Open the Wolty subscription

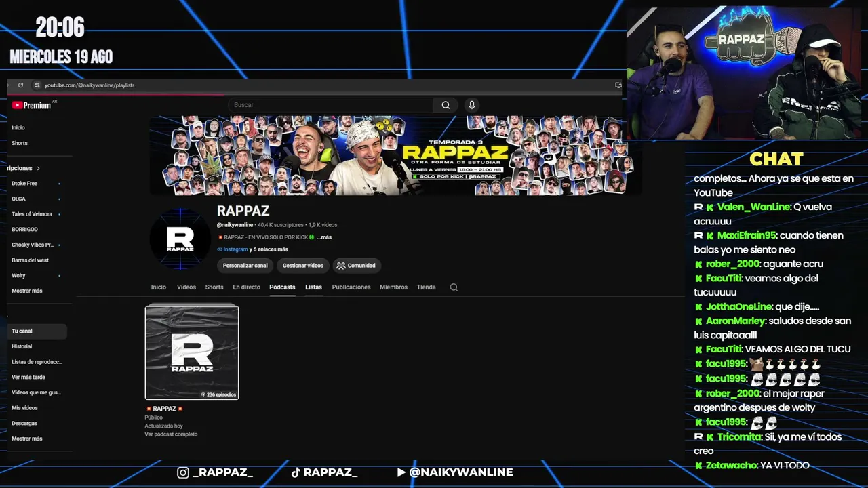click(x=18, y=276)
